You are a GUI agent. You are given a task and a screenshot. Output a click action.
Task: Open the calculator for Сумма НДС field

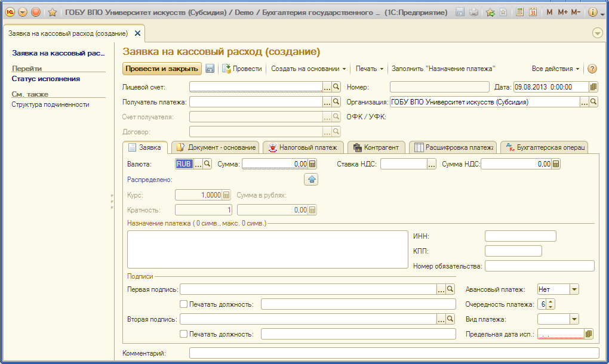click(x=556, y=164)
